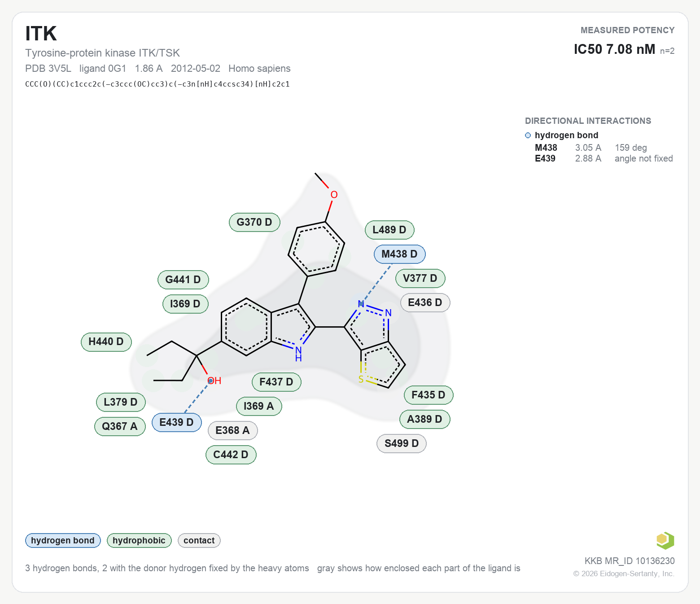This screenshot has width=700, height=604.
Task: Click the E439 D hydrogen bond residue
Action: click(176, 422)
